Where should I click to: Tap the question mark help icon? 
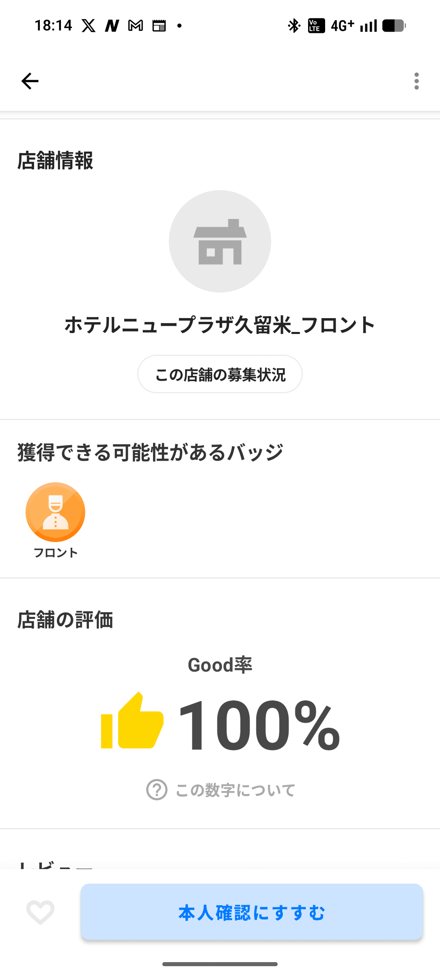click(x=157, y=790)
